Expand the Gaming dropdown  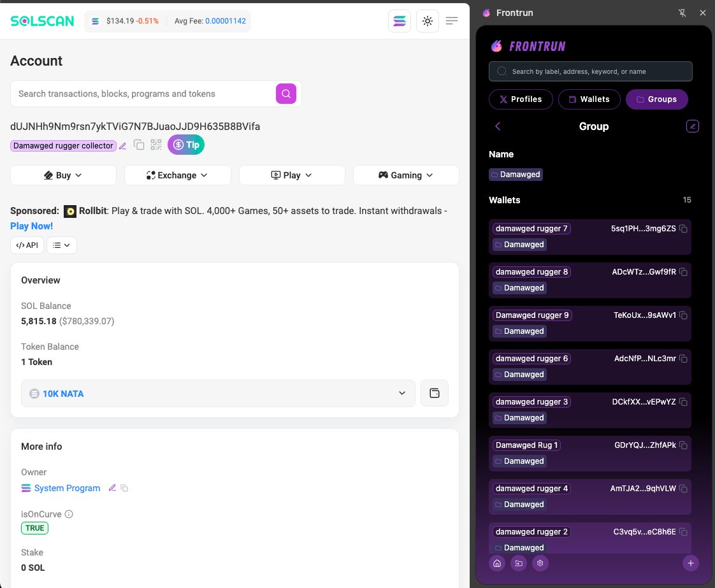(406, 175)
